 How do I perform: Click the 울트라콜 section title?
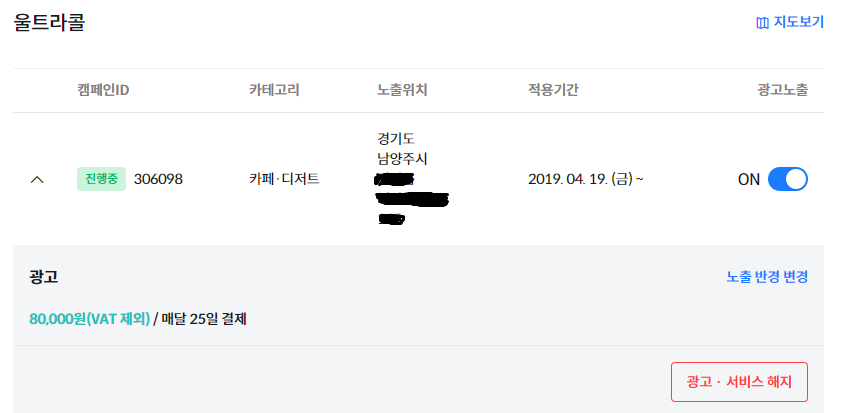point(49,23)
